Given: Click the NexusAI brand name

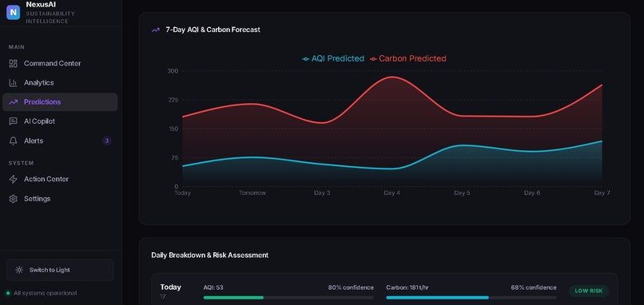Looking at the screenshot, I should [41, 5].
